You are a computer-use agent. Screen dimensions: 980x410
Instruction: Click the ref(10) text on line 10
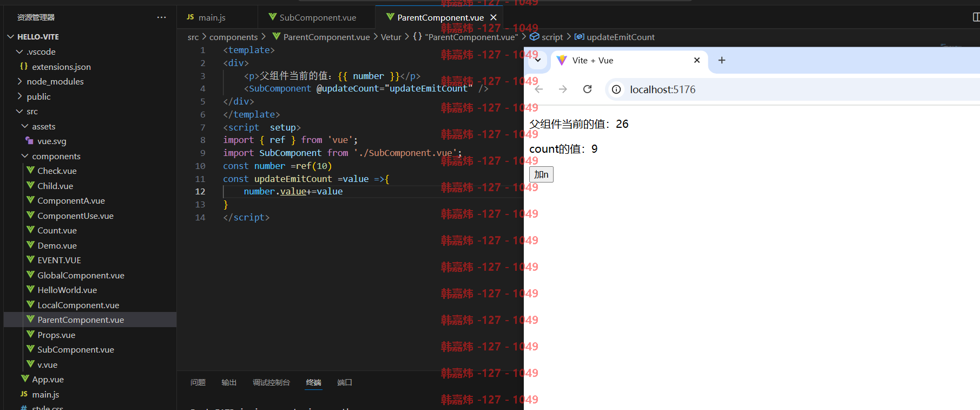(x=314, y=166)
